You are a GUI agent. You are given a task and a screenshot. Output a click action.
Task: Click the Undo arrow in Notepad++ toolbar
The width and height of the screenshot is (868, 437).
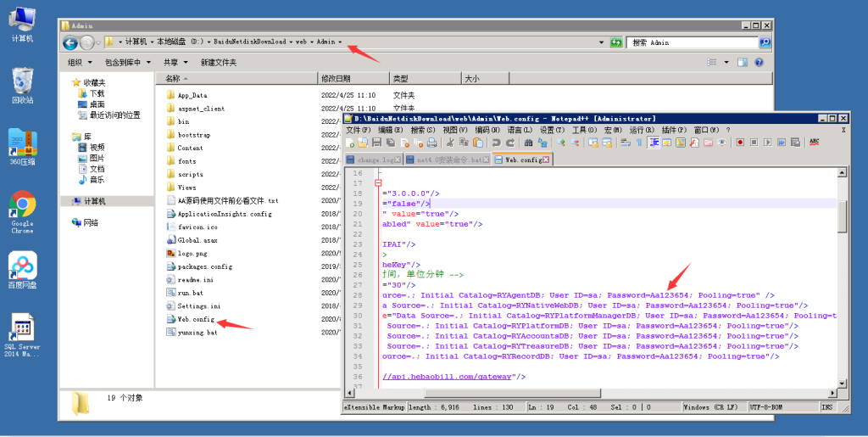tap(496, 143)
